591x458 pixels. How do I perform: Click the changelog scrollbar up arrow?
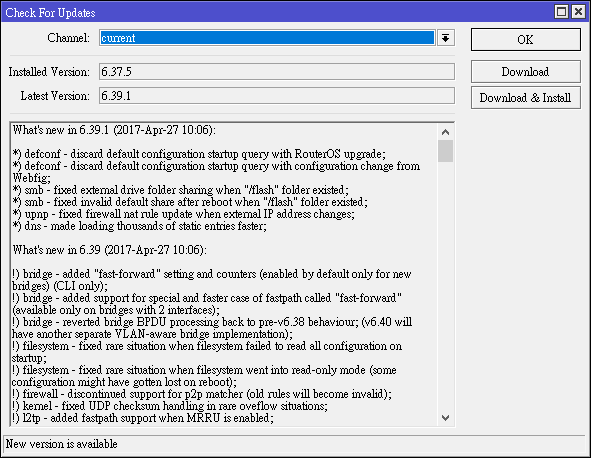(446, 132)
